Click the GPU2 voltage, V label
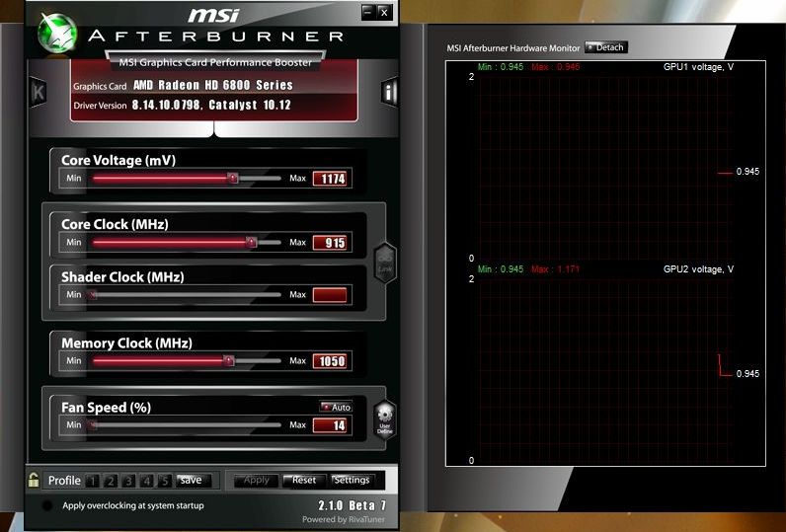 point(698,269)
